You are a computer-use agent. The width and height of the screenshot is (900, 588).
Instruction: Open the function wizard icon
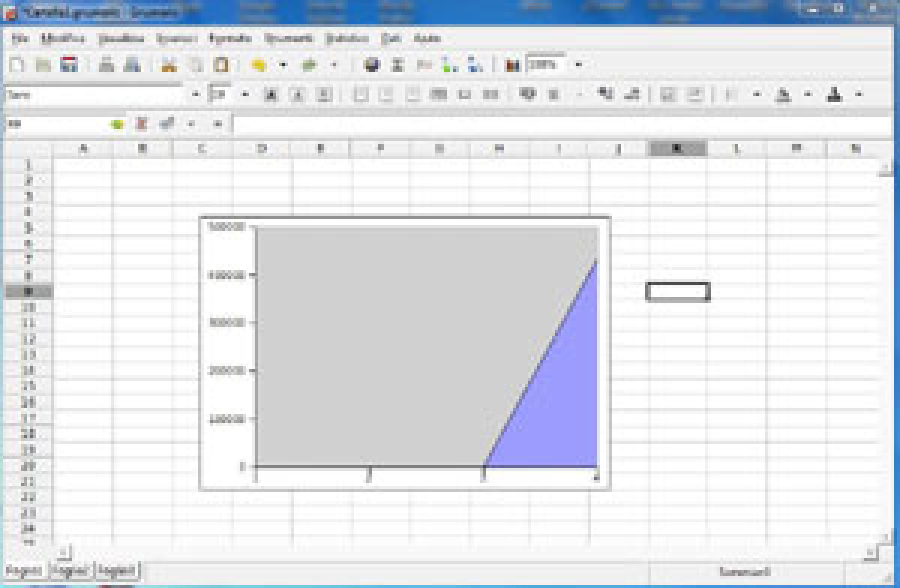click(424, 65)
